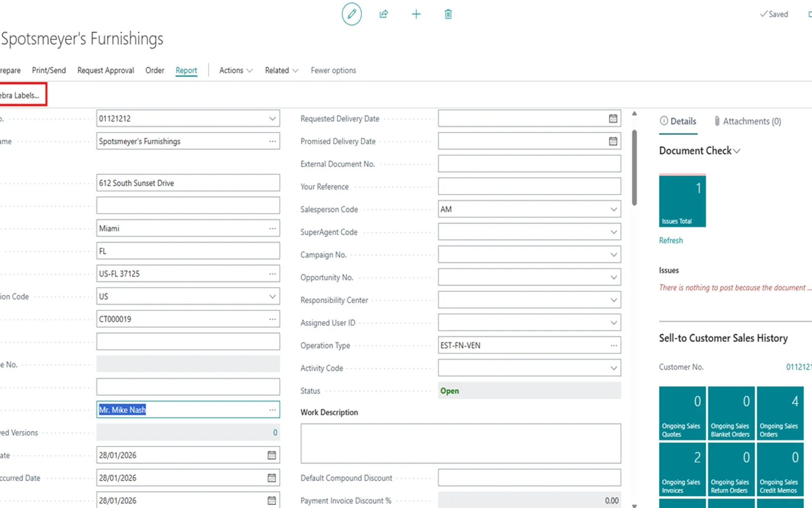Expand the 01121212 customer number dropdown
The height and width of the screenshot is (508, 812).
(x=273, y=118)
